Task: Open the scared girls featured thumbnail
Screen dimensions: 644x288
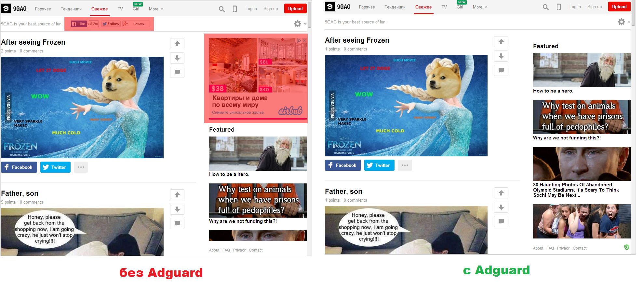Action: tap(582, 221)
